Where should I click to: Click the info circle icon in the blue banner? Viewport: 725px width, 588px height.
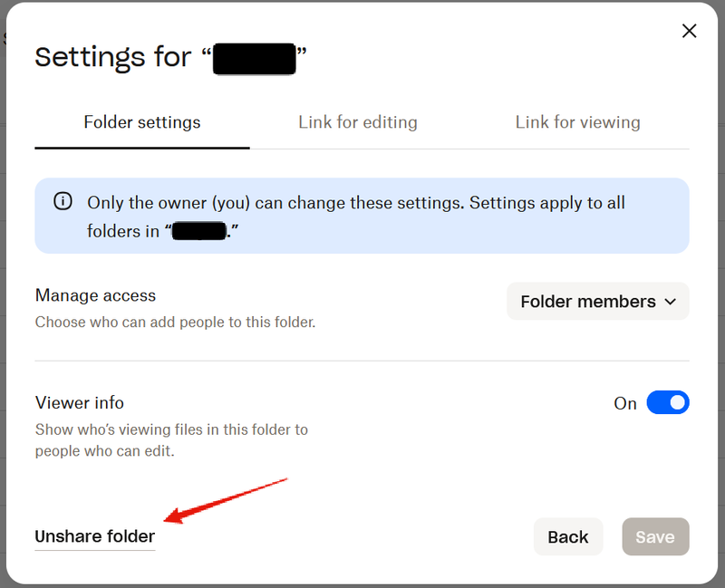[63, 202]
